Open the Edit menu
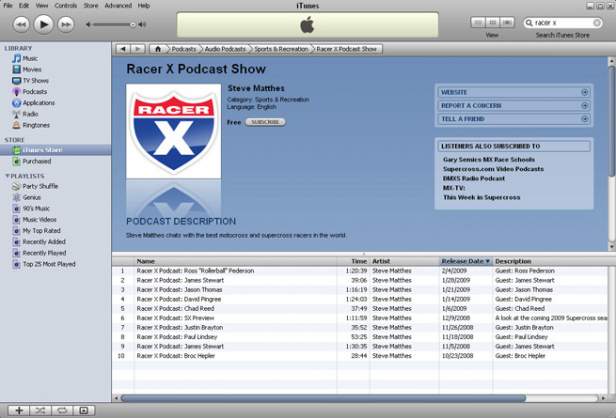616x418 pixels. point(24,6)
